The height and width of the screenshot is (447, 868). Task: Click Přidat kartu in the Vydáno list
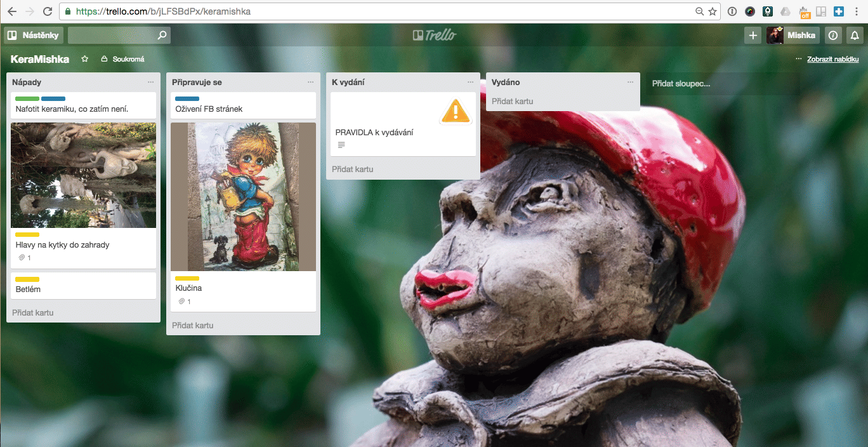512,101
